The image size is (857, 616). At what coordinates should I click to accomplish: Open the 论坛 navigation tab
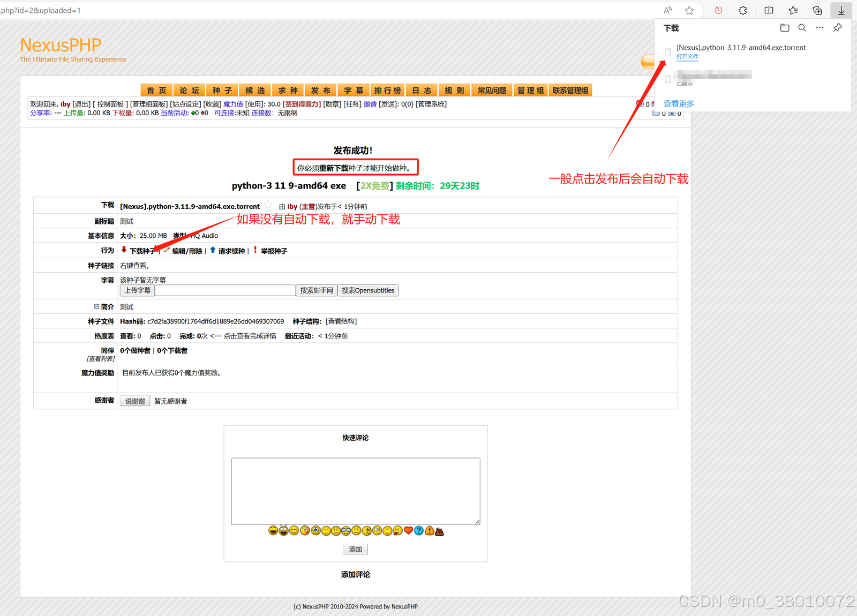click(189, 91)
